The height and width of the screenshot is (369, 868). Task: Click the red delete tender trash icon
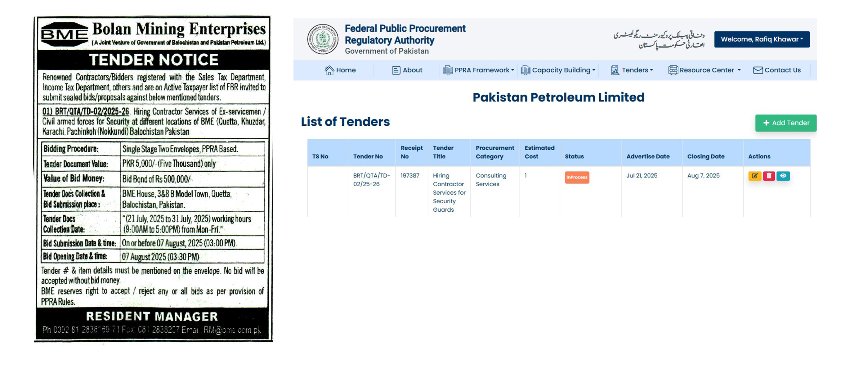pos(769,176)
